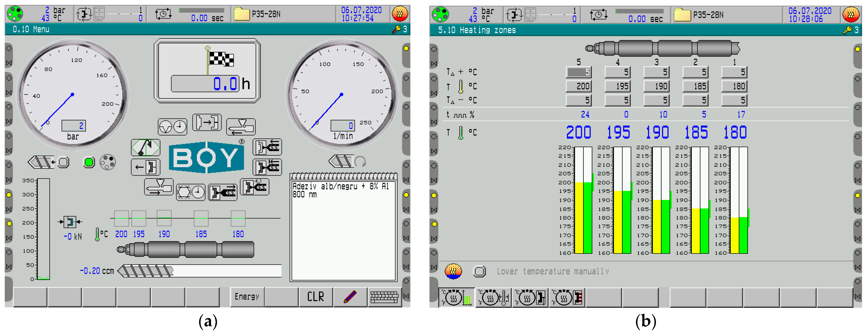Viewport: 868px width, 332px height.
Task: Click the keyboard icon in bottom bar
Action: click(x=384, y=297)
